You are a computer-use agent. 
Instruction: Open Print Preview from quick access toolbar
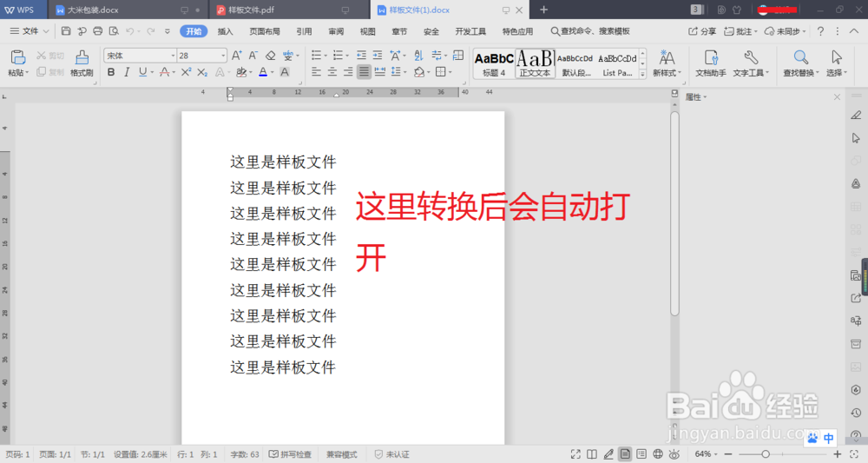[114, 31]
